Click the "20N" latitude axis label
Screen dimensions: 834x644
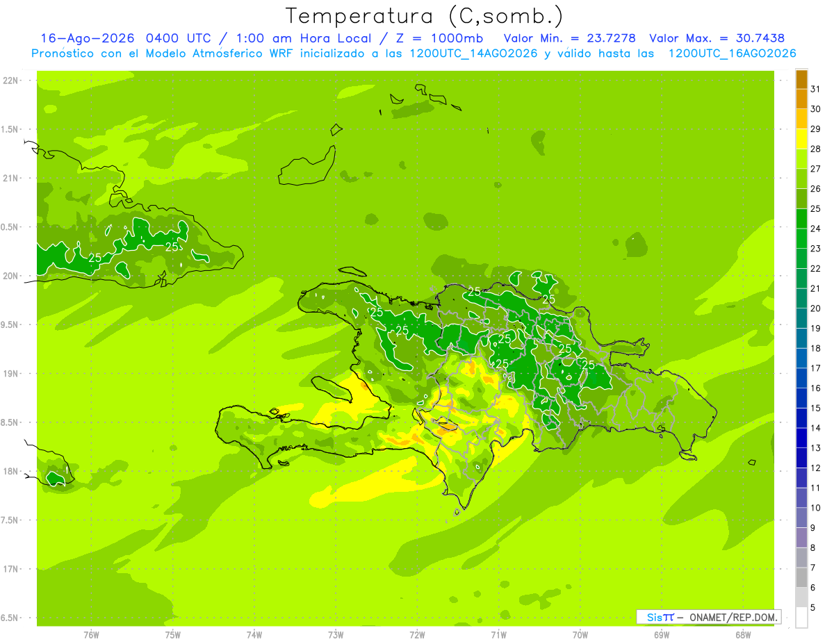11,276
